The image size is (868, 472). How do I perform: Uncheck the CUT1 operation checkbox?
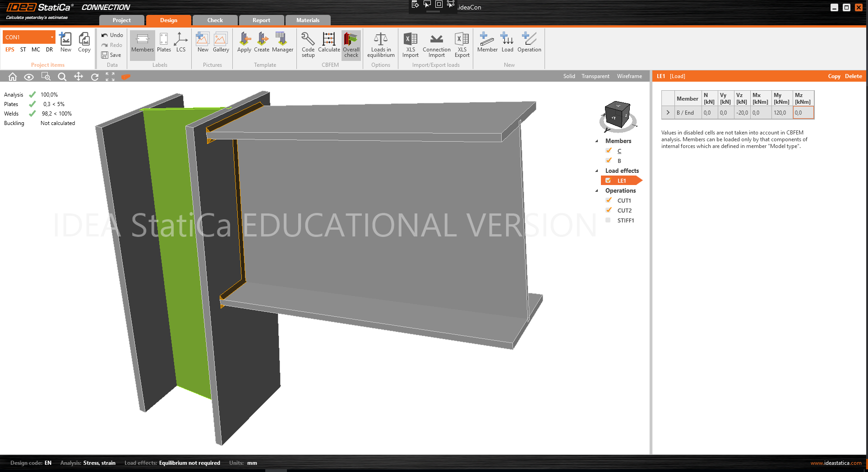pos(608,200)
